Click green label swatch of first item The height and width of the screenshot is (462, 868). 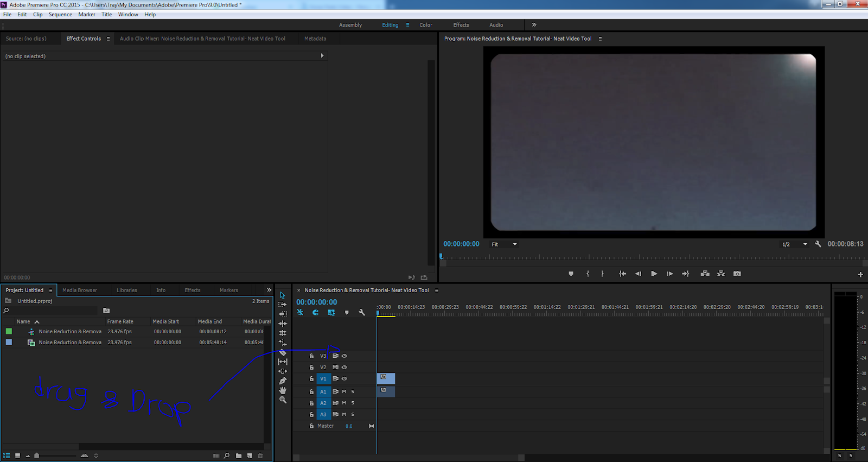point(9,331)
